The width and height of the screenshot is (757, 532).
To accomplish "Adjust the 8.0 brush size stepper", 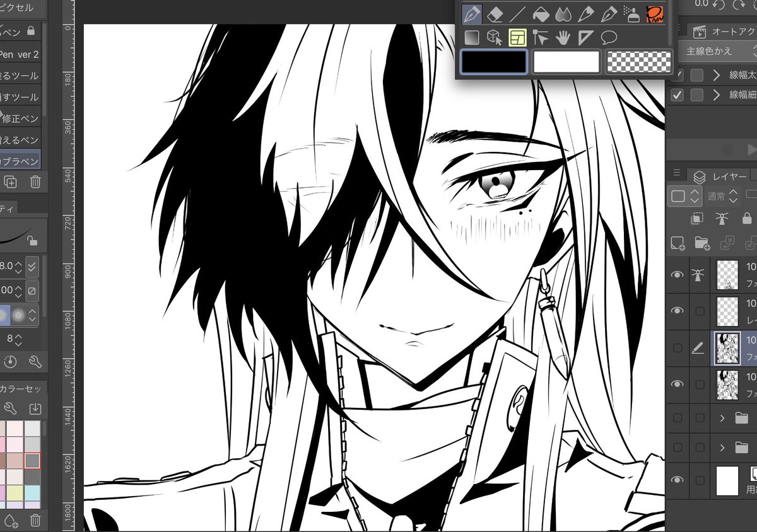I will point(18,267).
